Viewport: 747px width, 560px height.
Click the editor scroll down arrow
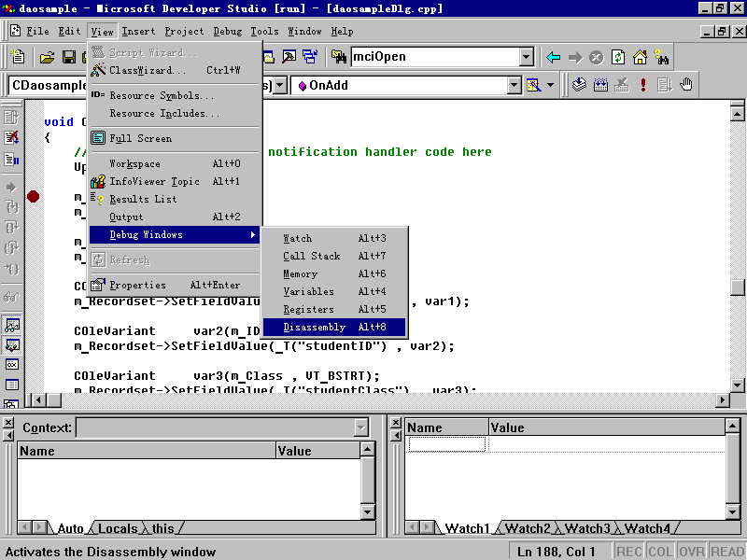pos(737,385)
